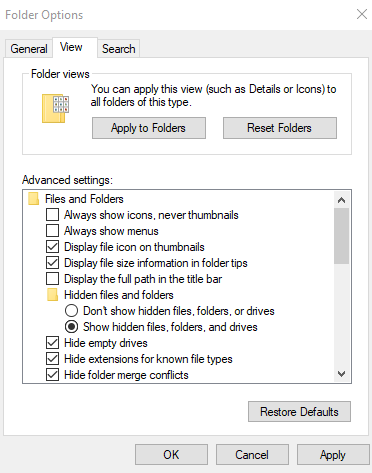Click the Files and Folders folder icon
The height and width of the screenshot is (473, 372).
[x=33, y=199]
